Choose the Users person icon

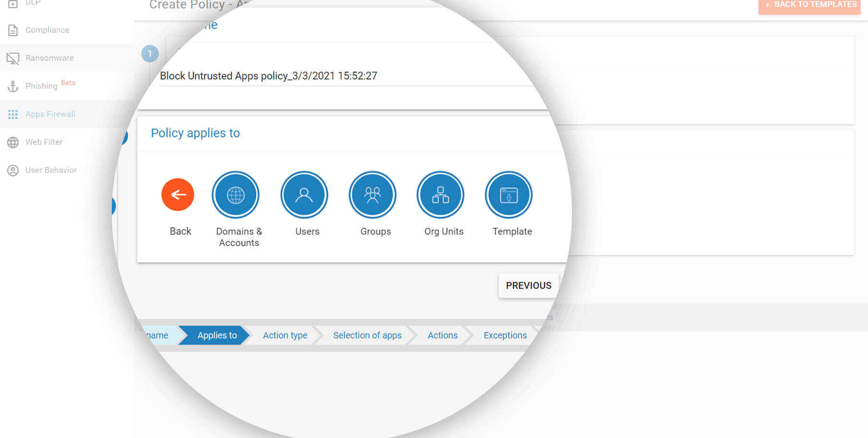pyautogui.click(x=304, y=195)
